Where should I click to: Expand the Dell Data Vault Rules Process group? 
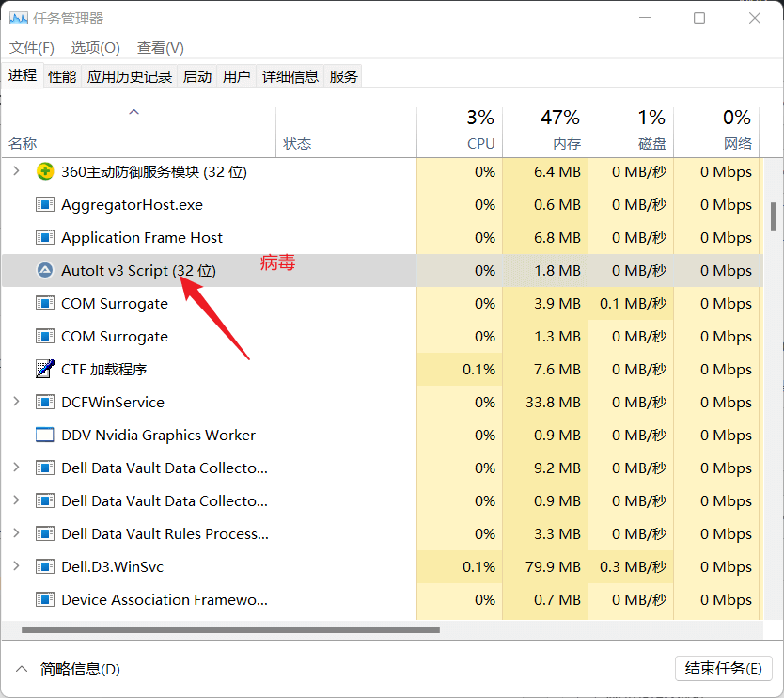[17, 533]
